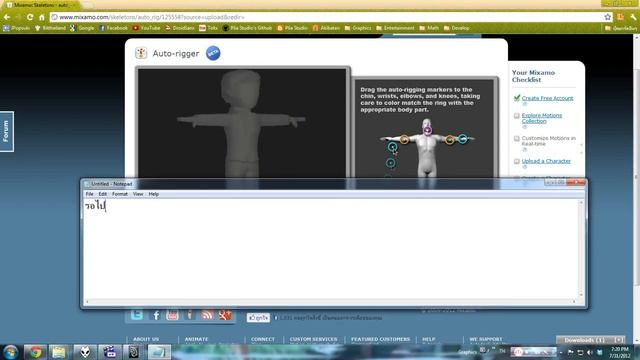Viewport: 640px width, 360px height.
Task: Open Chrome from the taskbar
Action: coord(36,352)
